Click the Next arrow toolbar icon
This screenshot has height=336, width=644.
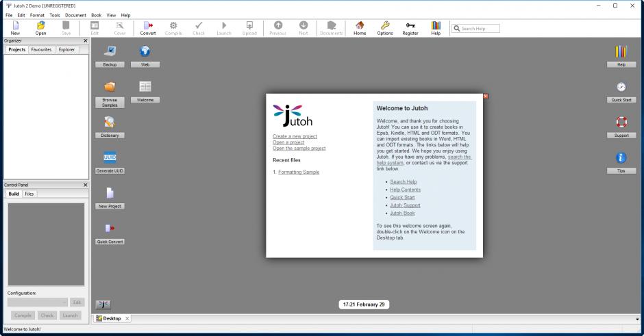click(304, 28)
